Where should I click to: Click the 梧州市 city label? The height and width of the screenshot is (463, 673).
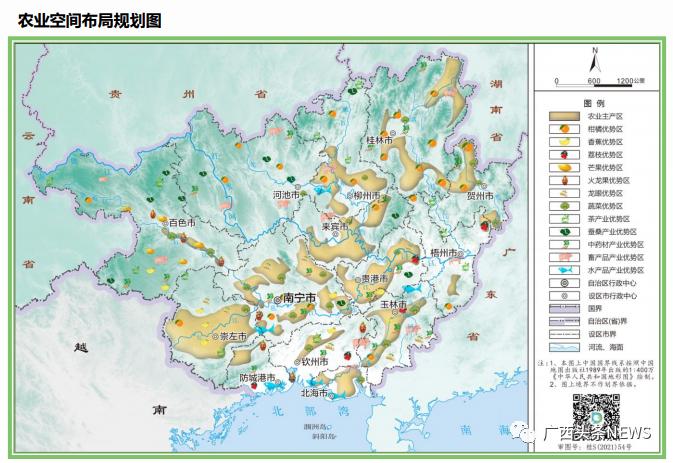click(443, 253)
